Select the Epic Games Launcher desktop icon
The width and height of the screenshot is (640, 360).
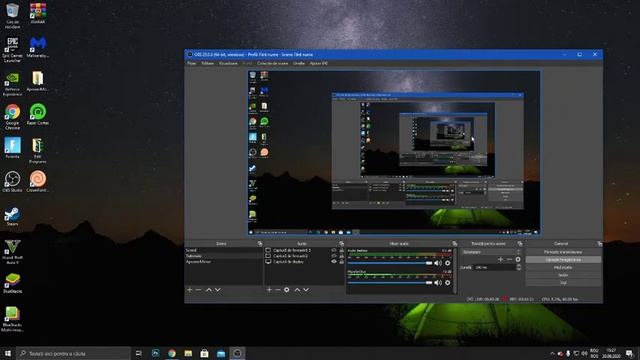coord(12,50)
